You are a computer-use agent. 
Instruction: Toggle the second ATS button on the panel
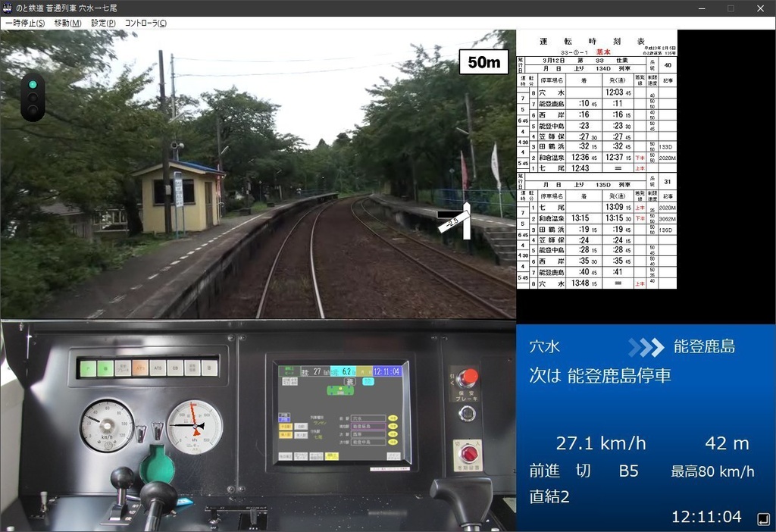[158, 368]
